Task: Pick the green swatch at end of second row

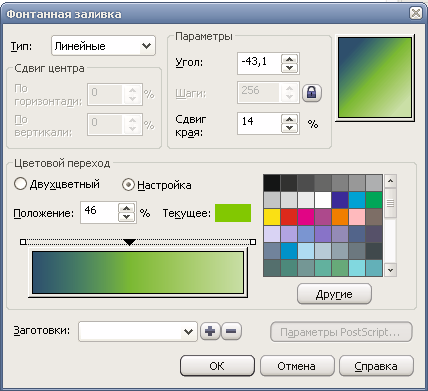Action: click(x=374, y=200)
